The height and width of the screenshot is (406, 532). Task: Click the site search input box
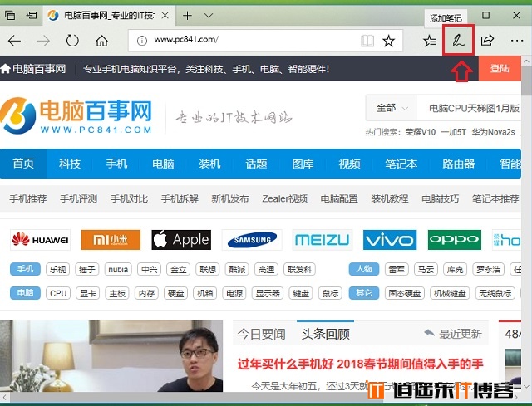click(x=469, y=109)
